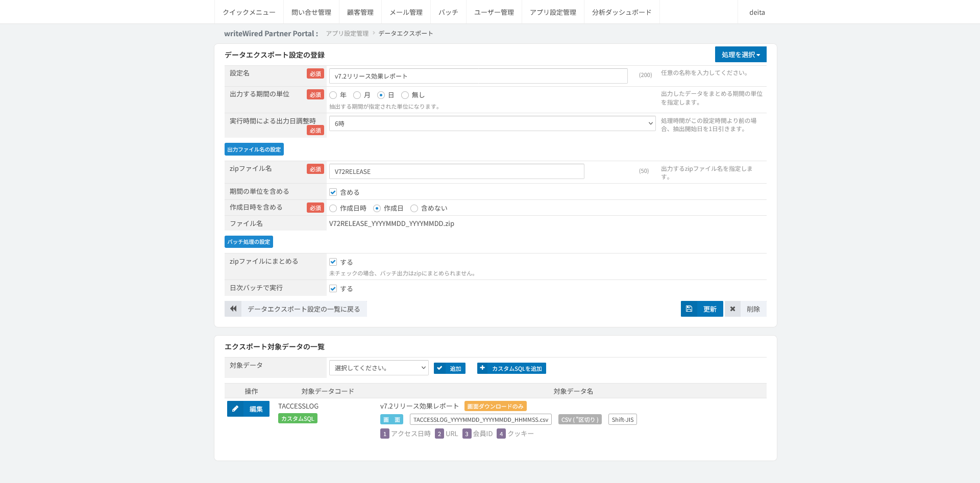Select 無し as output period unit

click(x=405, y=95)
